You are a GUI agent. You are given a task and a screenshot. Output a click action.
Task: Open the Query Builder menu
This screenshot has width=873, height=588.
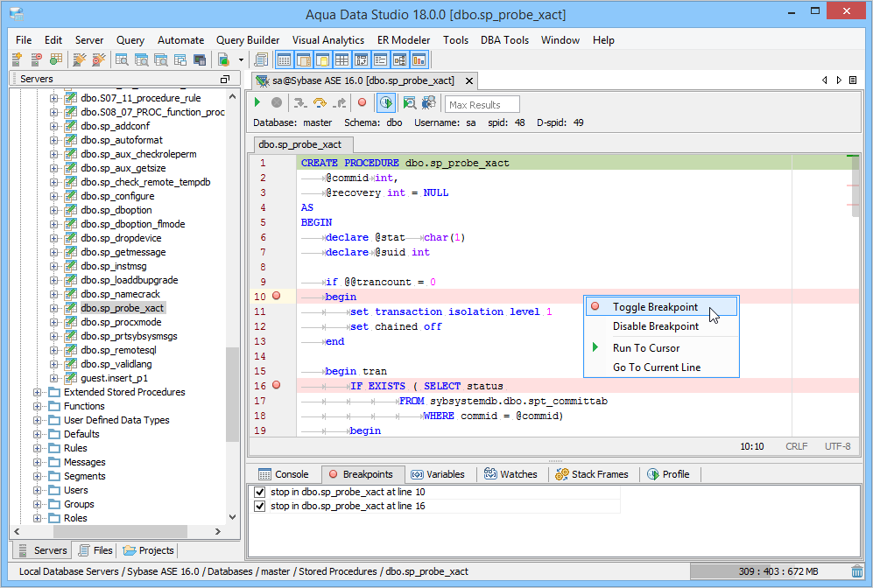coord(248,40)
